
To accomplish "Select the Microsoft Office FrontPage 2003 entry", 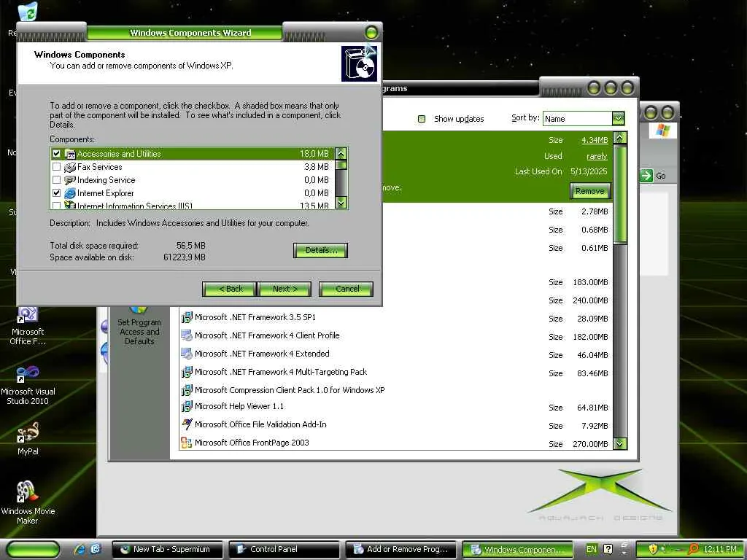I will click(x=395, y=443).
